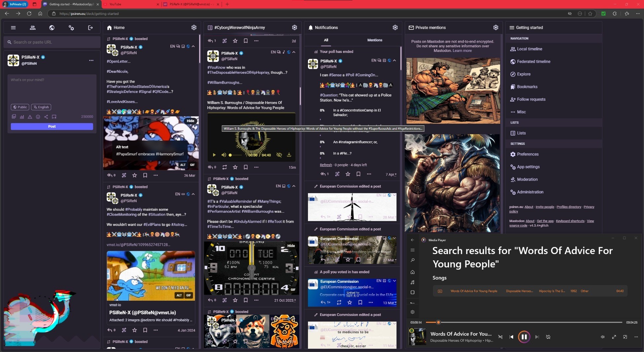Open Media Player search icon in sidebar
The width and height of the screenshot is (644, 352).
412,260
